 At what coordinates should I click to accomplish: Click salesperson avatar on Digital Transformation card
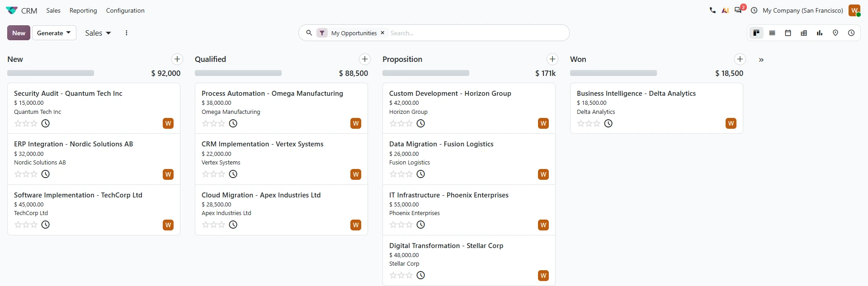point(543,276)
